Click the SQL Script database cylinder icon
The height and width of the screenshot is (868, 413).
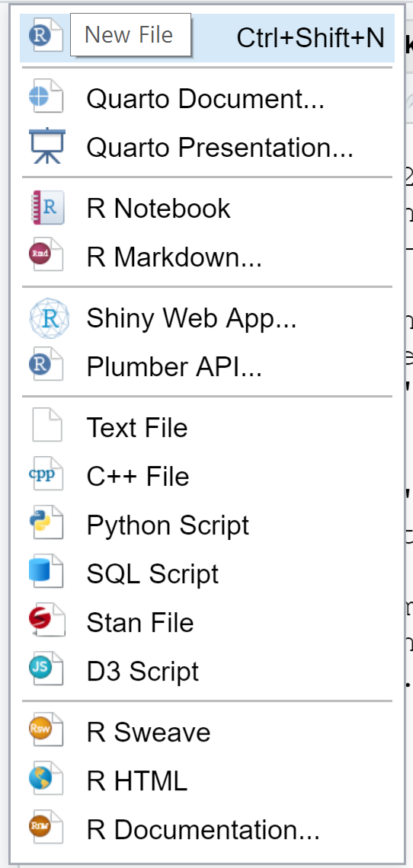tap(46, 571)
